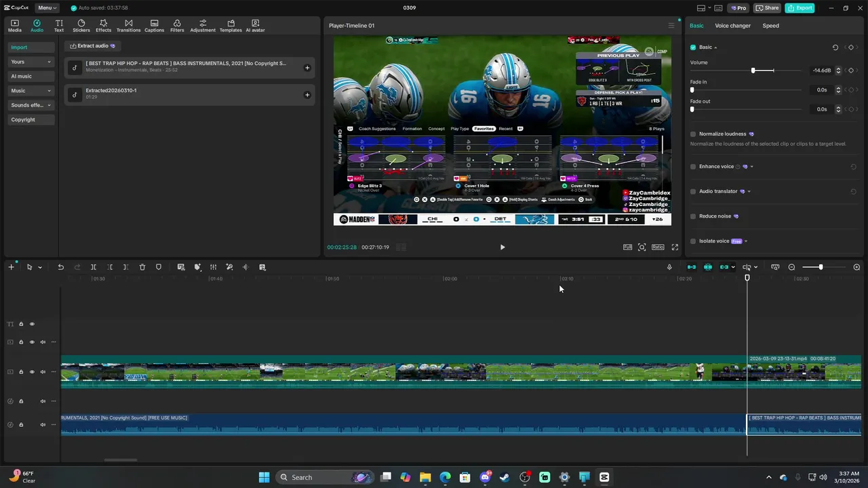Enable Enhance voice checkbox
Screen dimensions: 868x488
[x=693, y=167]
